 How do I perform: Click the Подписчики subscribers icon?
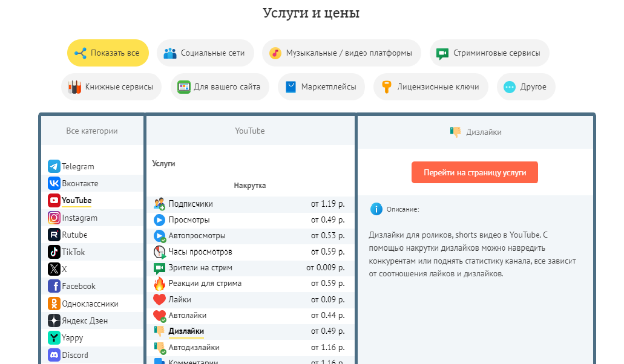tap(159, 204)
